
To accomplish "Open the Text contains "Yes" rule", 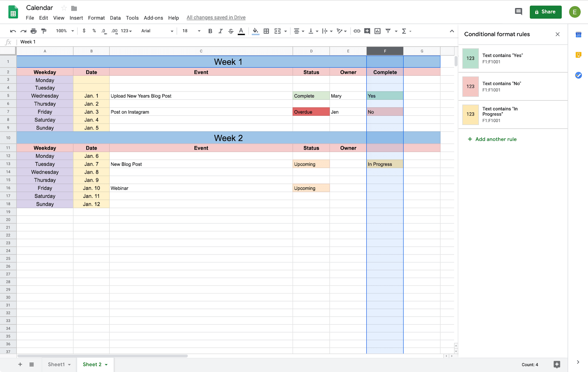I will click(513, 58).
